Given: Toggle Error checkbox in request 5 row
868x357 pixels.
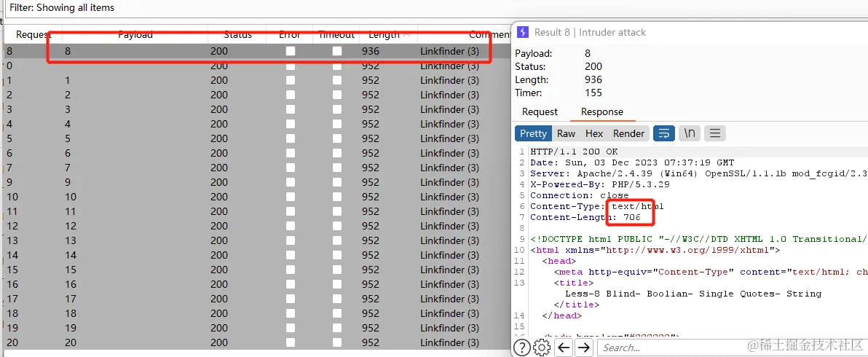Looking at the screenshot, I should pyautogui.click(x=290, y=138).
